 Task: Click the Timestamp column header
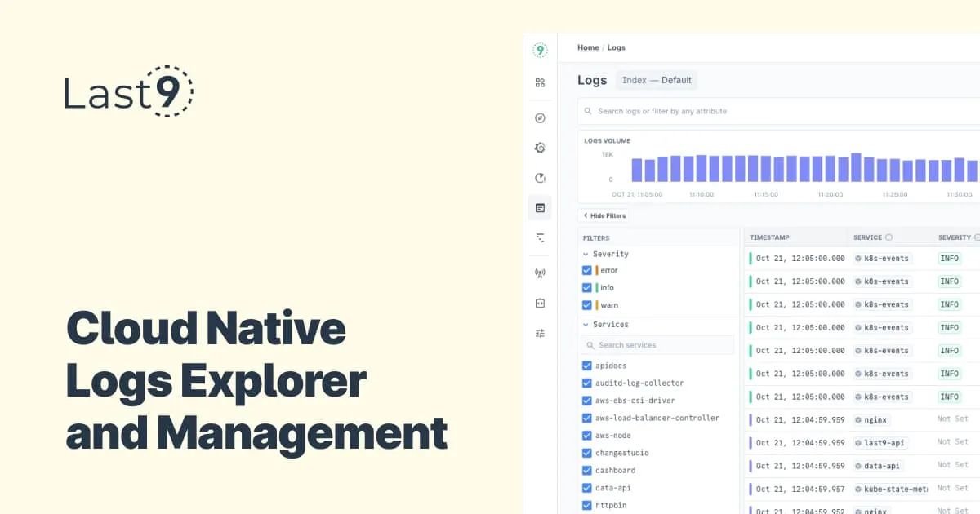point(769,237)
